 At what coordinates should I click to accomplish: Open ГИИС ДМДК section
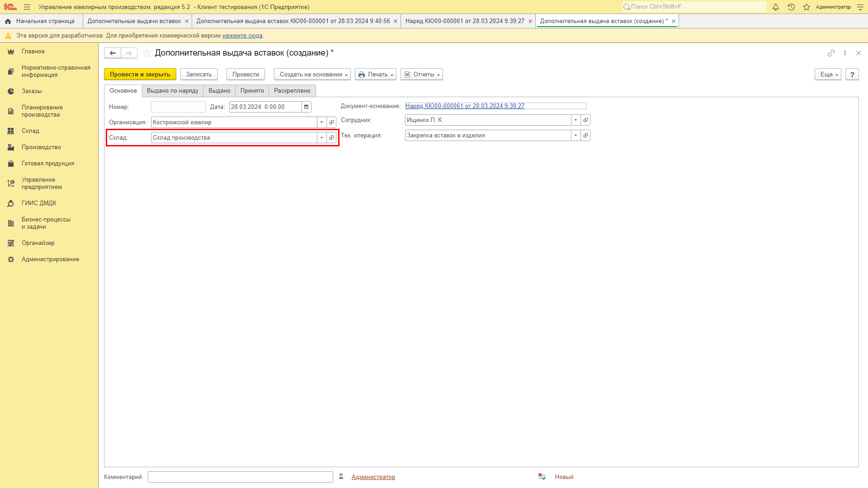click(x=49, y=203)
